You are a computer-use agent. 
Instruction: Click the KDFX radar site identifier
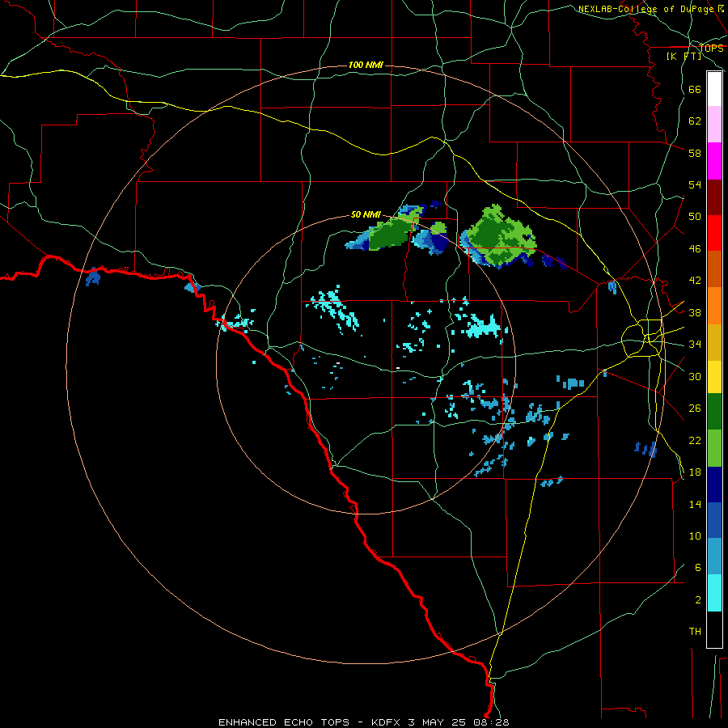click(x=387, y=722)
